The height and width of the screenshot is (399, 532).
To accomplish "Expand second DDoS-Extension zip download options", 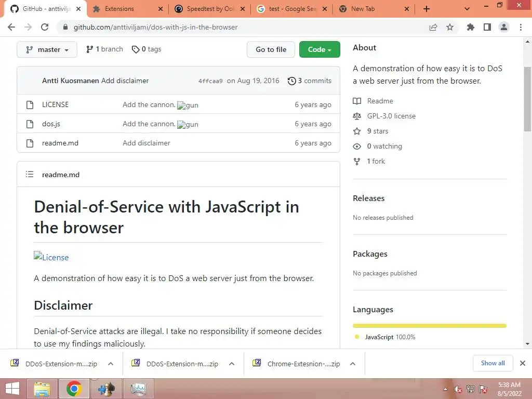I will [232, 364].
